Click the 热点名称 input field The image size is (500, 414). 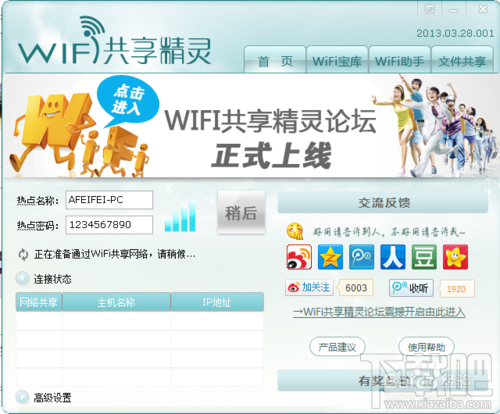pos(109,200)
